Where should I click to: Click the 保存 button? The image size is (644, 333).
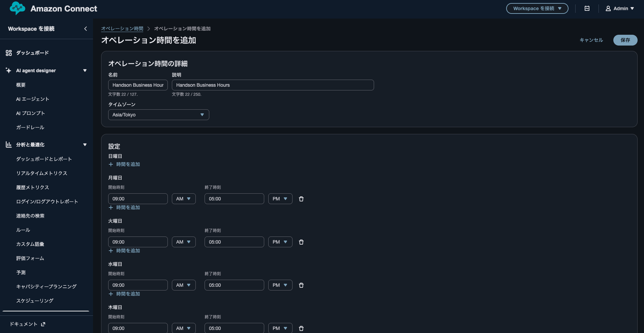tap(625, 40)
